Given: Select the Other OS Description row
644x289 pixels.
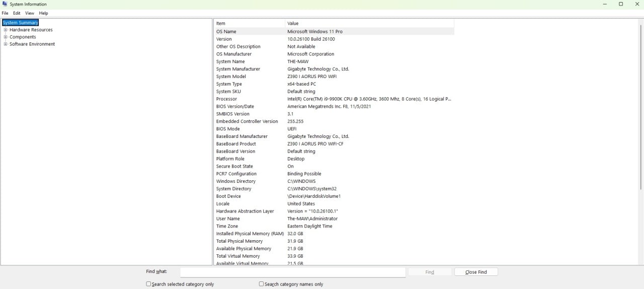Looking at the screenshot, I should point(334,46).
